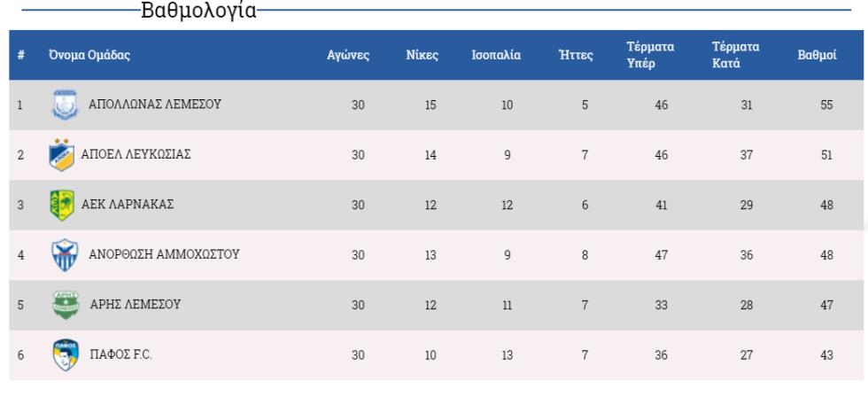
Task: Click the Ήττες column header
Action: [577, 55]
